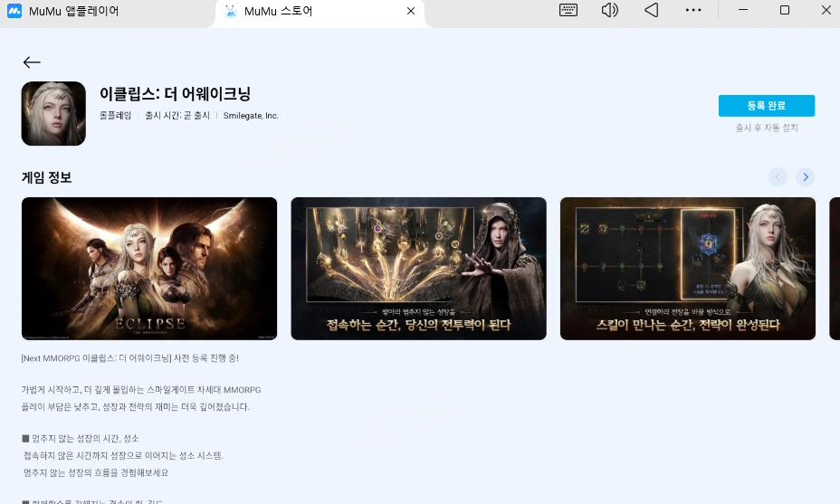Open the 접속하는 순간 screenshot thumbnail

pyautogui.click(x=419, y=269)
